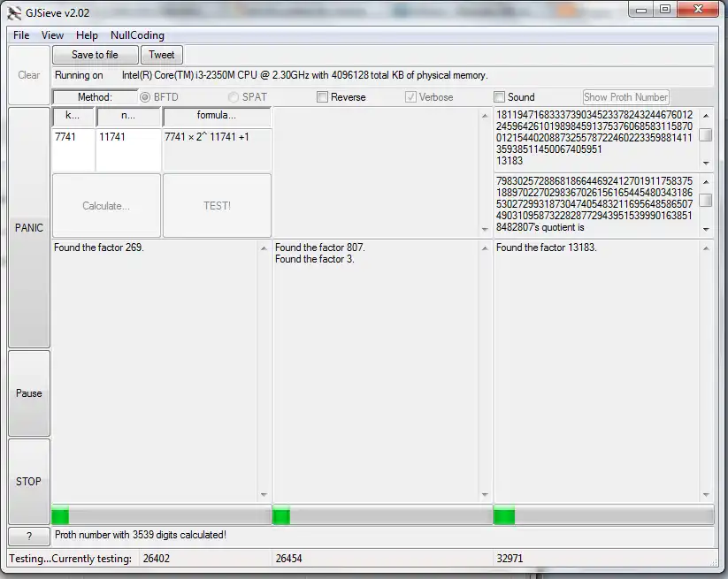Click the Calculate... button

[106, 206]
